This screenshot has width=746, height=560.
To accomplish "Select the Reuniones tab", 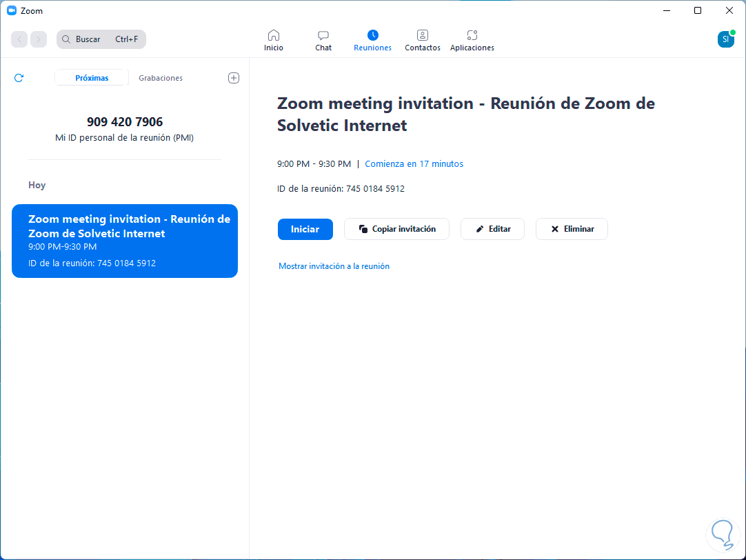I will [372, 41].
